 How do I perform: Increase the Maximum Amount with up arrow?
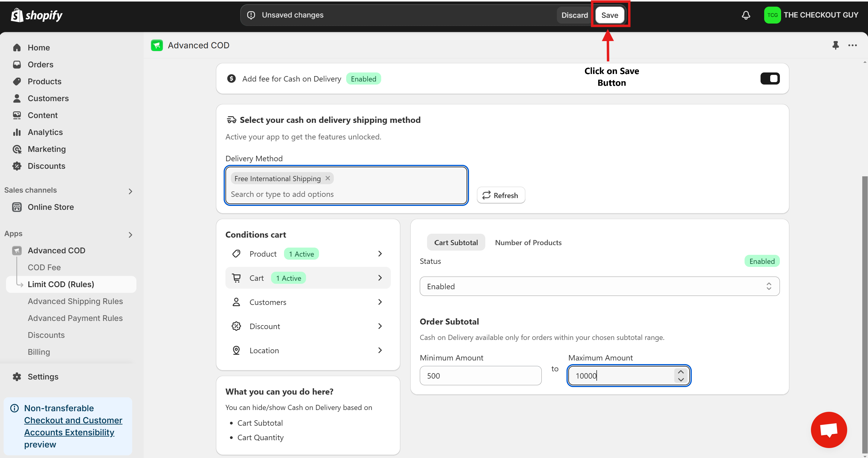(681, 372)
